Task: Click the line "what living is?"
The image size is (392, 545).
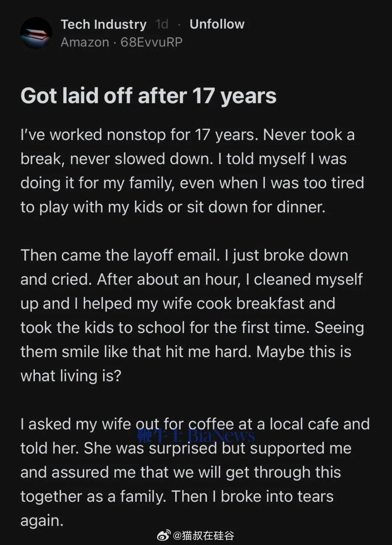Action: click(x=71, y=376)
